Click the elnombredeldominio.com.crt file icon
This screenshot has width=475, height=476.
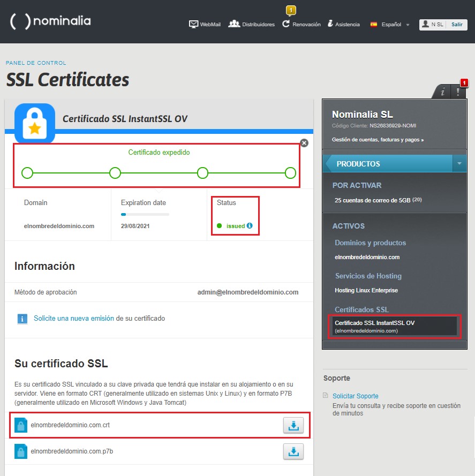click(x=20, y=424)
